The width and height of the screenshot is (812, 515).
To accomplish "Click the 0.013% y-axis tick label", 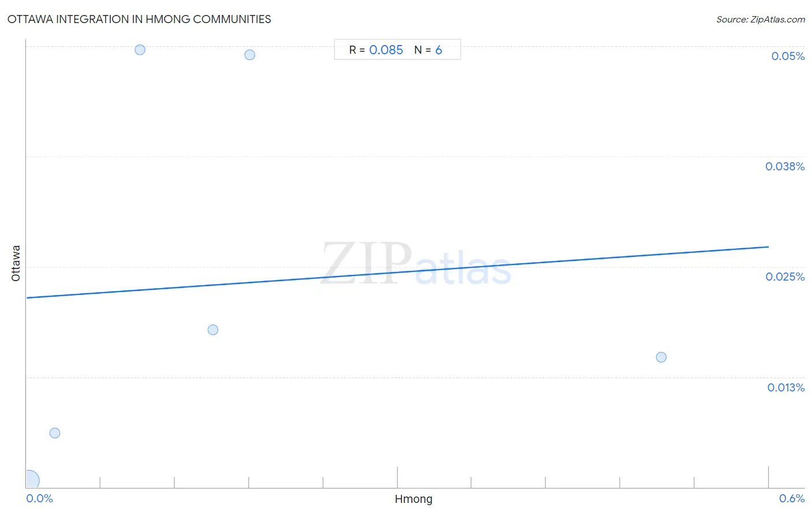I will tap(786, 387).
